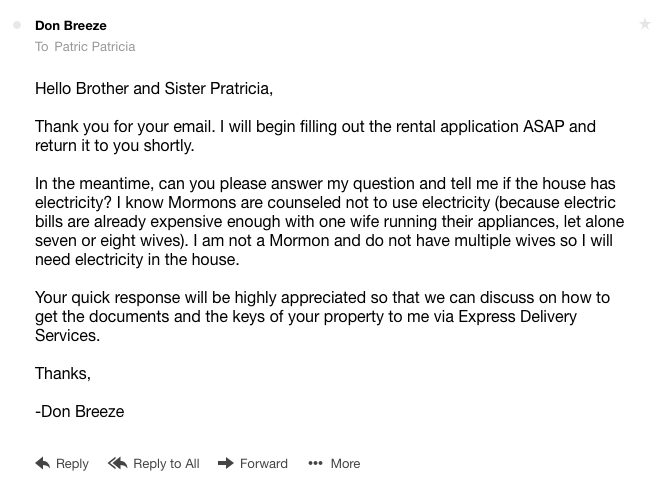The height and width of the screenshot is (501, 662).
Task: Select the Forward text label
Action: click(264, 463)
